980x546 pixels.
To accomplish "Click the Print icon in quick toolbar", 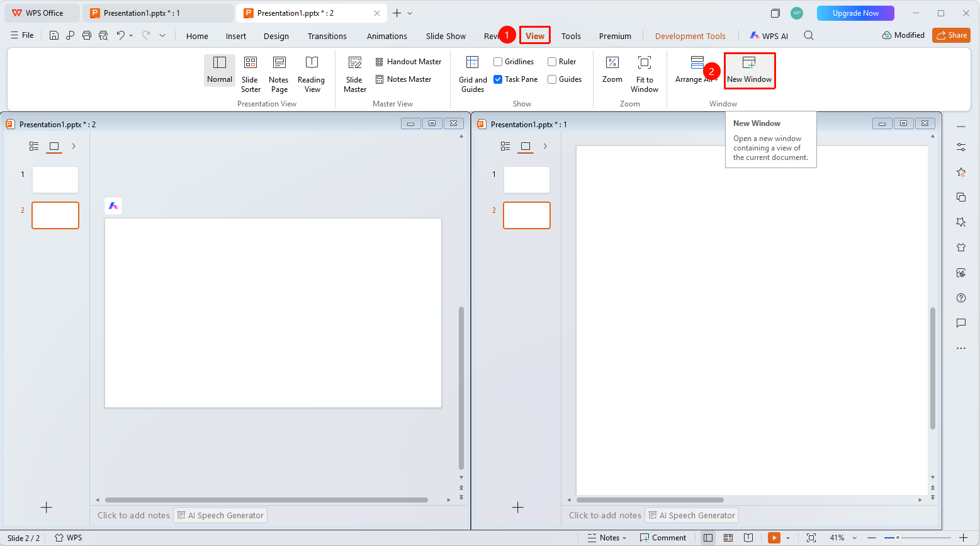I will (87, 36).
